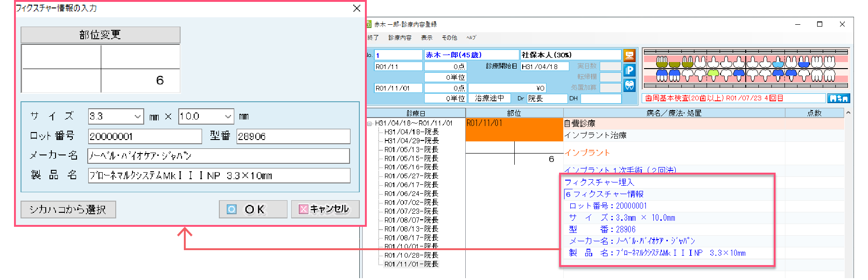The height and width of the screenshot is (280, 868).
Task: Select tree row R01/08/07-院長
Action: point(411,220)
